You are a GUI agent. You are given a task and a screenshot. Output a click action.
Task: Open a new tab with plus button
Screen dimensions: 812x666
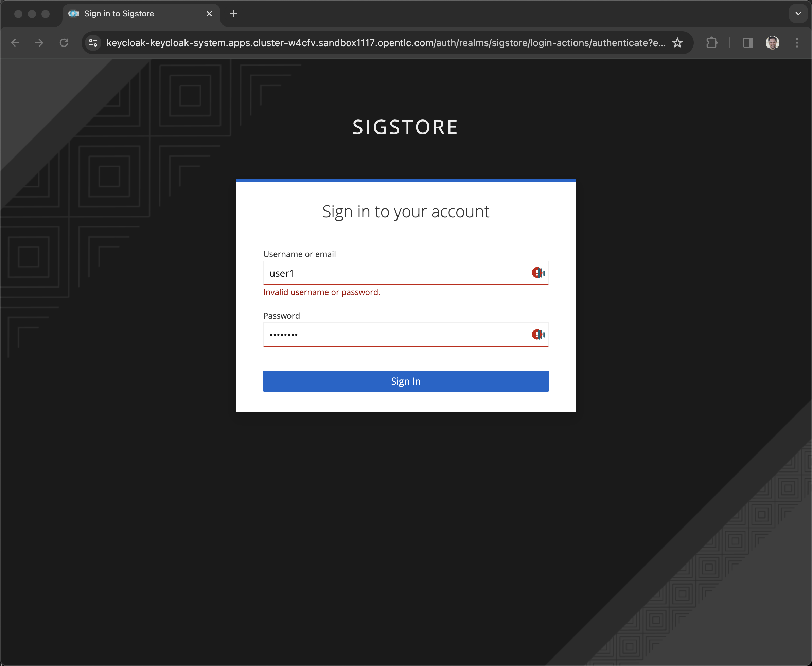click(233, 14)
